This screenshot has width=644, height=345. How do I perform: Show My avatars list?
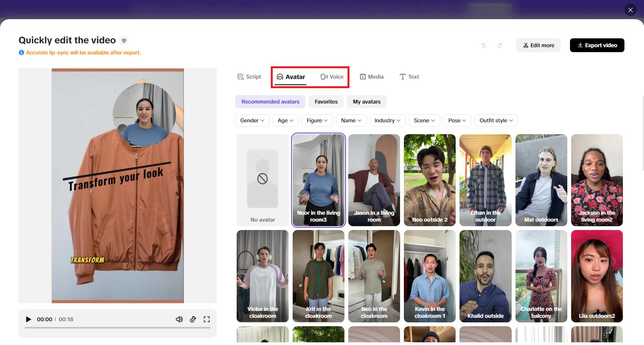[367, 102]
